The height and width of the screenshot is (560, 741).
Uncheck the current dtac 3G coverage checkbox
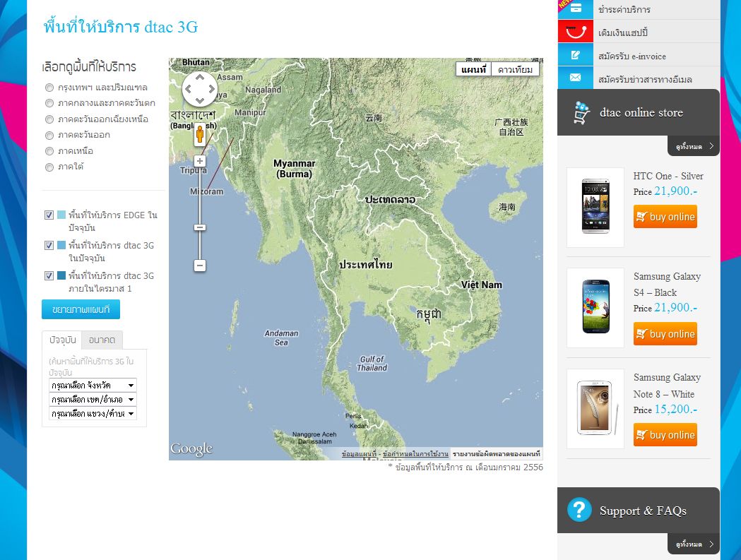click(x=49, y=245)
